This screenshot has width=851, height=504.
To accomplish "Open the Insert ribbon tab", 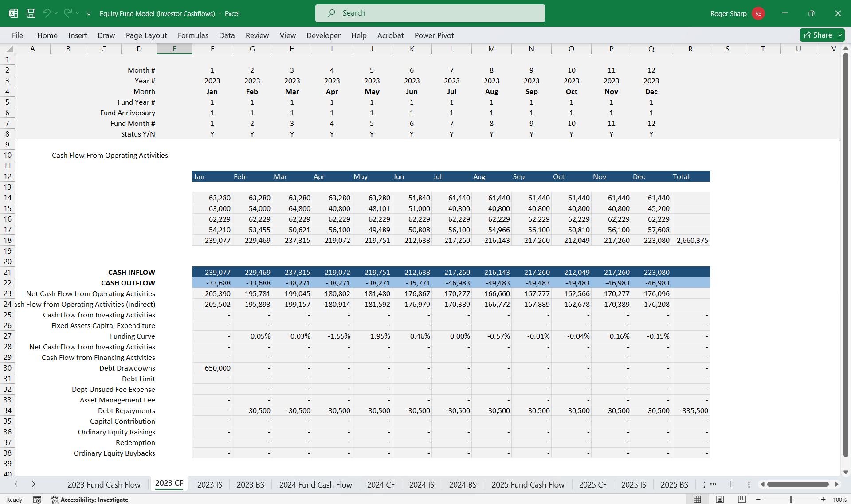I will pos(78,35).
